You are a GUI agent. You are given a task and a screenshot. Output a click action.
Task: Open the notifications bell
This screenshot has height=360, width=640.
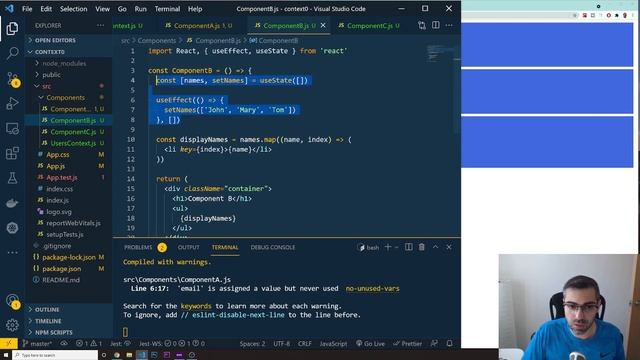click(449, 344)
